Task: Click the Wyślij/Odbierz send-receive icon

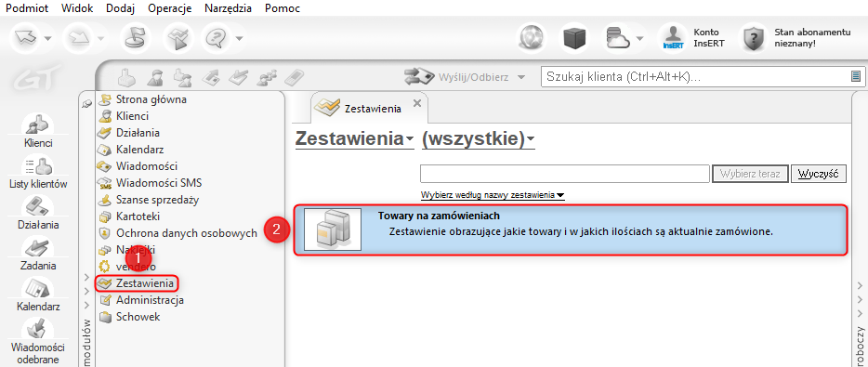Action: point(418,77)
